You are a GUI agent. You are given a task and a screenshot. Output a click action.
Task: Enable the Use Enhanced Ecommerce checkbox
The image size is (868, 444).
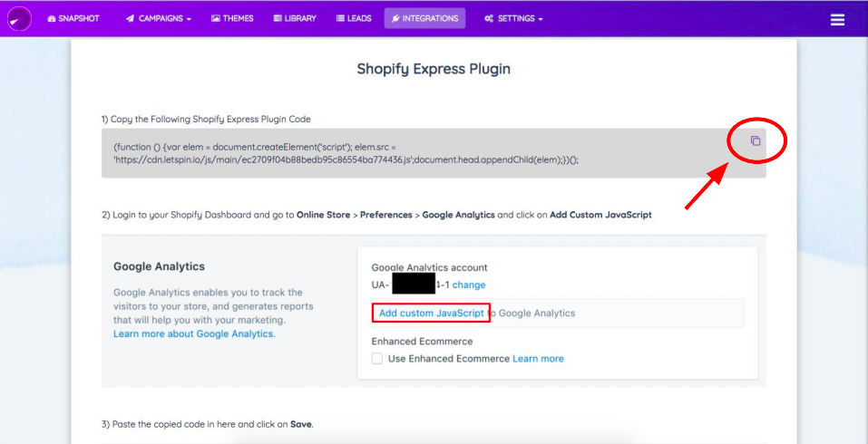click(377, 358)
